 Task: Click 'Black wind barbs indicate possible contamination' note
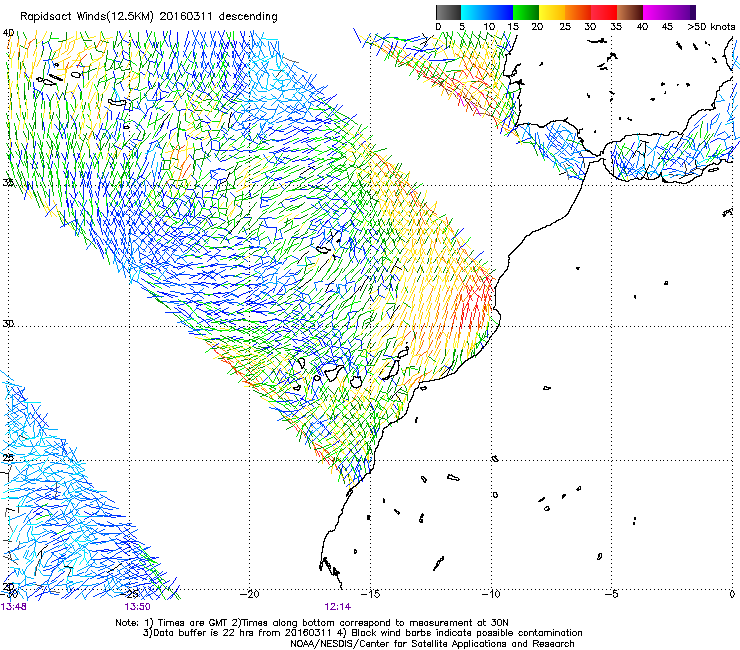click(467, 633)
